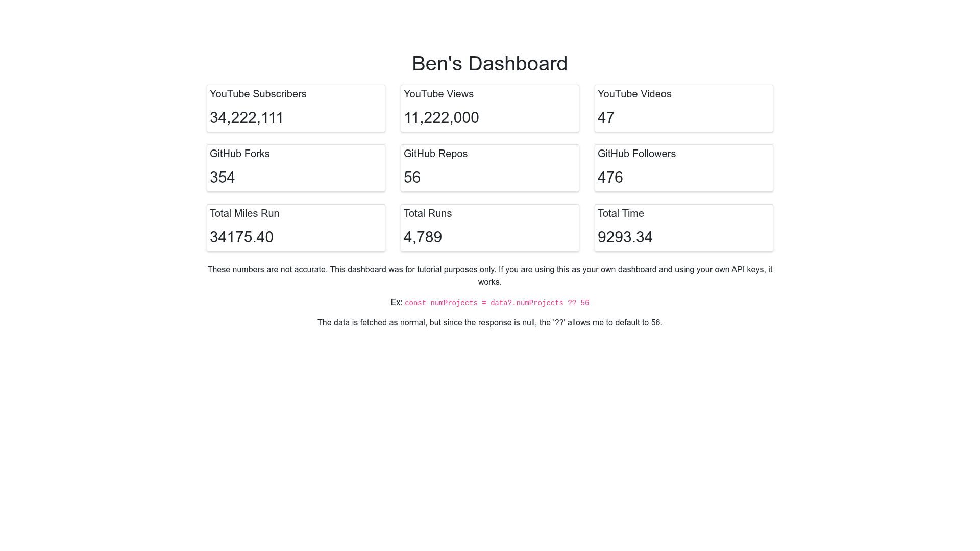Image resolution: width=980 pixels, height=551 pixels.
Task: Click the 11,222,000 views number
Action: [x=441, y=118]
